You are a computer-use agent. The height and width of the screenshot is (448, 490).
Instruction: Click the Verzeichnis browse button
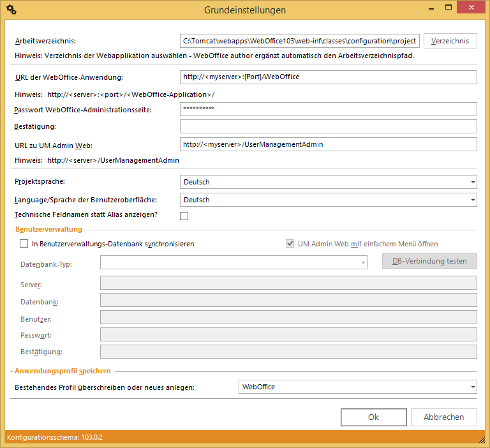click(450, 41)
